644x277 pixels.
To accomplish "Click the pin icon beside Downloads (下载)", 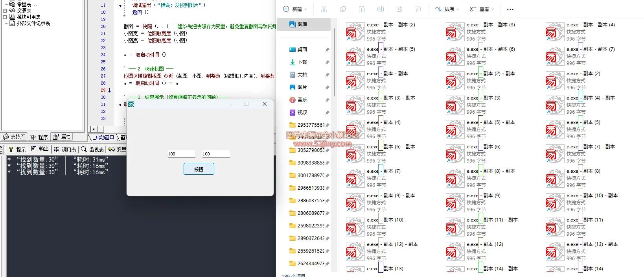I will [x=327, y=62].
